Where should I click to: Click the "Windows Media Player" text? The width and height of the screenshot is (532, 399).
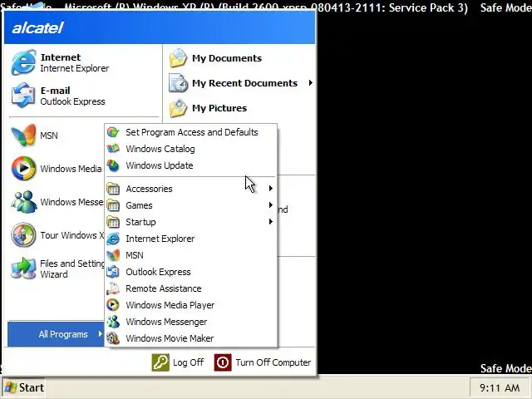pos(170,305)
